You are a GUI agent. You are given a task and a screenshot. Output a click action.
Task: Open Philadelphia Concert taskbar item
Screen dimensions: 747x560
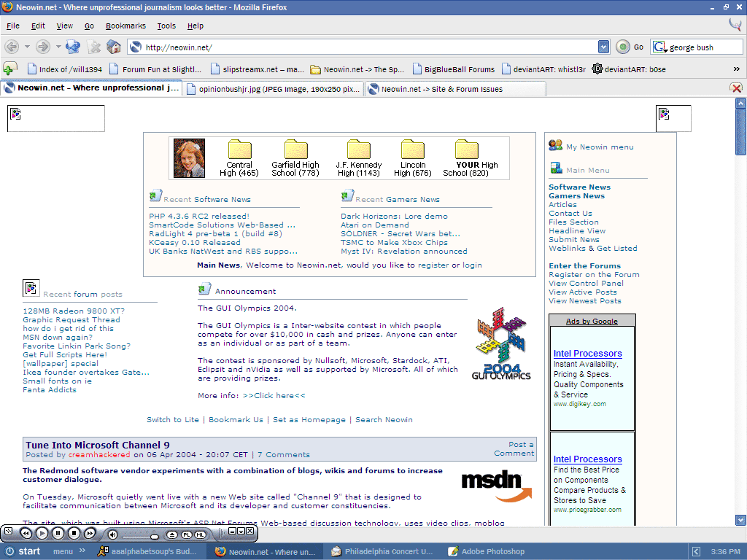pyautogui.click(x=382, y=551)
